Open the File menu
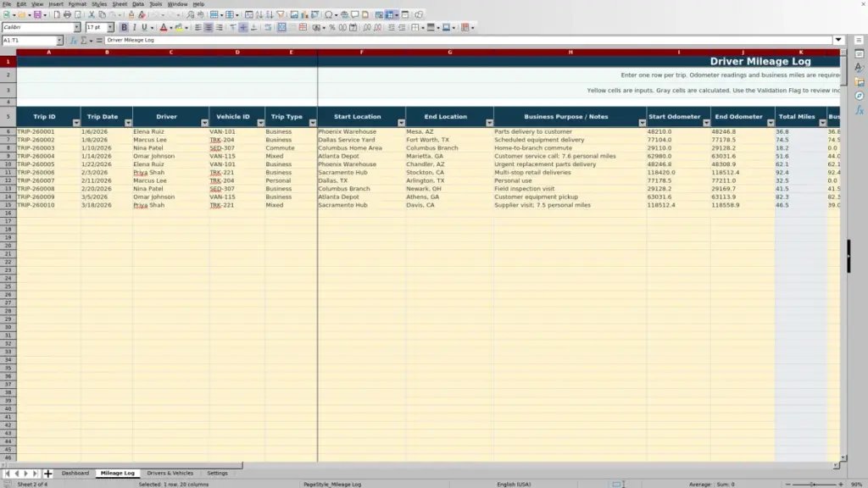This screenshot has height=488, width=868. tap(7, 4)
